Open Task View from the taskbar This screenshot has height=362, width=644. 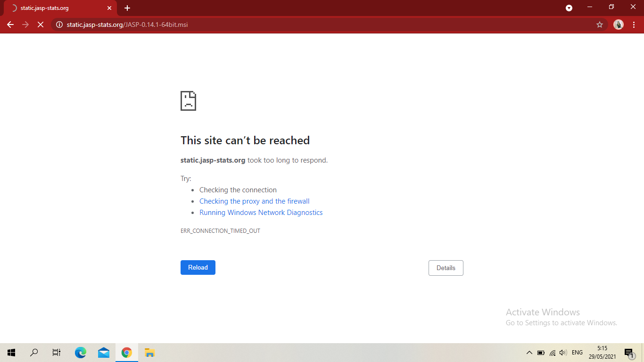point(56,352)
